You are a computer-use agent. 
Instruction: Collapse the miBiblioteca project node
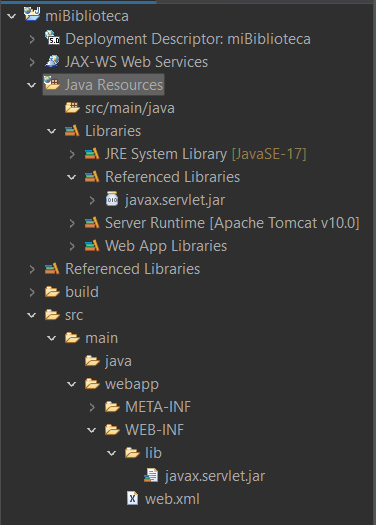pos(12,16)
